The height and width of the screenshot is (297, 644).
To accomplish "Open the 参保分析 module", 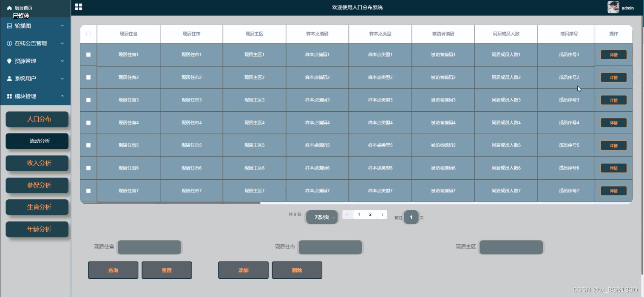I will tap(37, 185).
